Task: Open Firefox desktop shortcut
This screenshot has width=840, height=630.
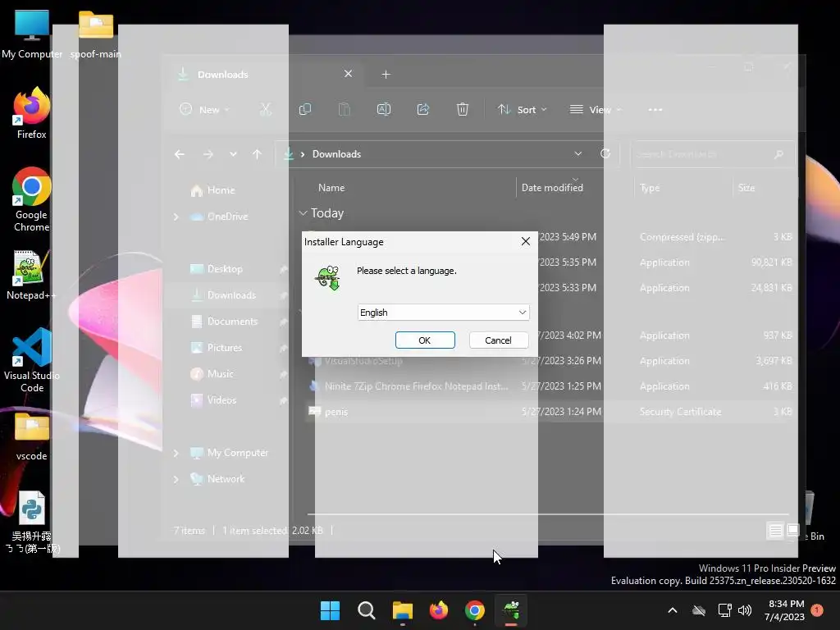Action: click(x=32, y=113)
